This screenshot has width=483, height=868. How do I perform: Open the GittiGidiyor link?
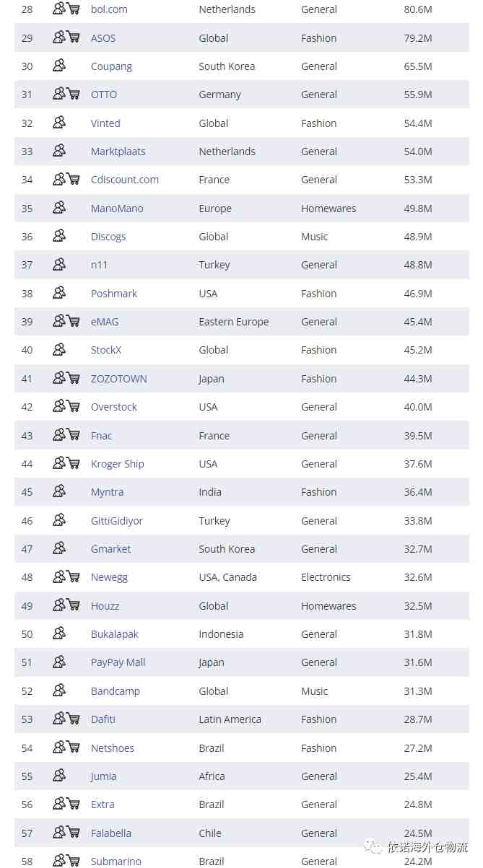coord(117,521)
